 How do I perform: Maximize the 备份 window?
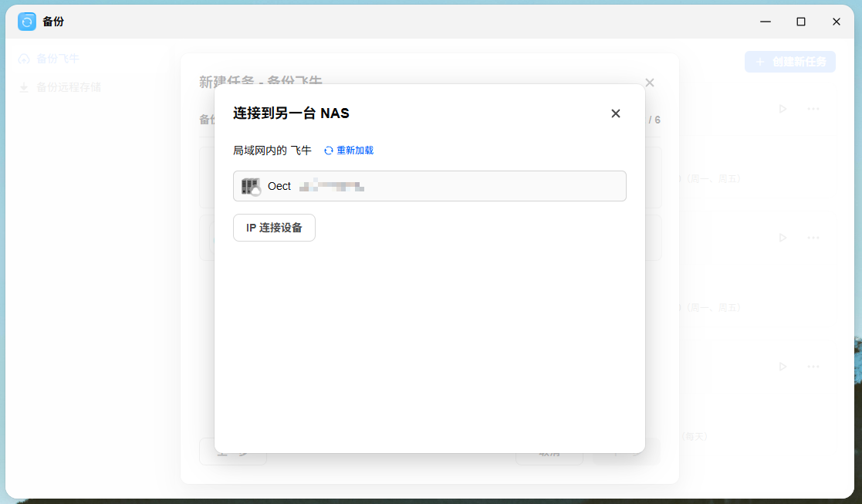(x=801, y=22)
